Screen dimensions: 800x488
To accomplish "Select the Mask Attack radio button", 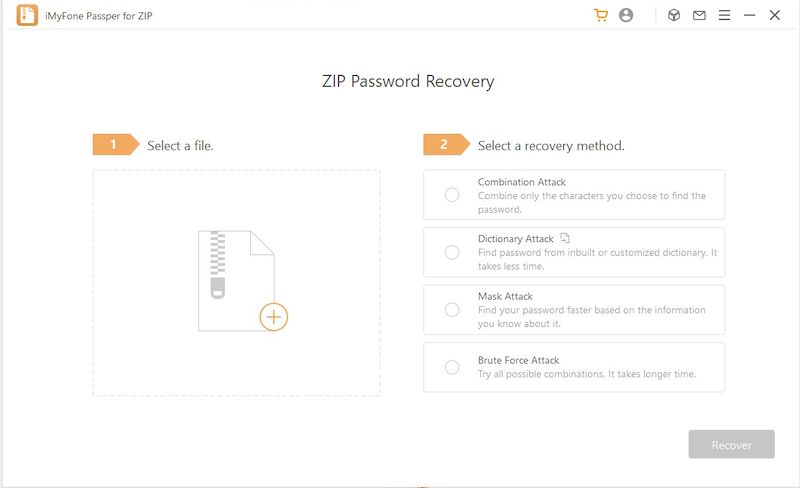I will [x=452, y=310].
